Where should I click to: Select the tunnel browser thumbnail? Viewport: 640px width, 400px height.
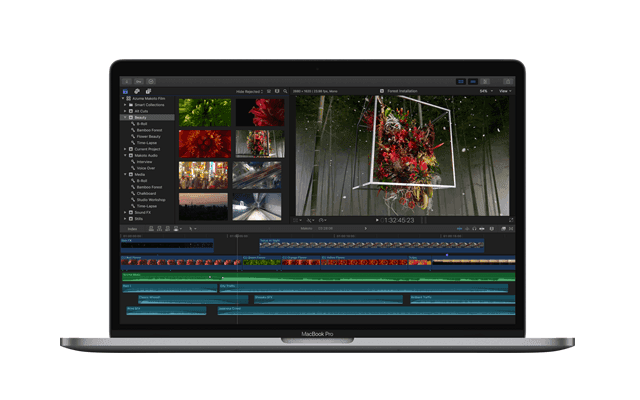[257, 207]
